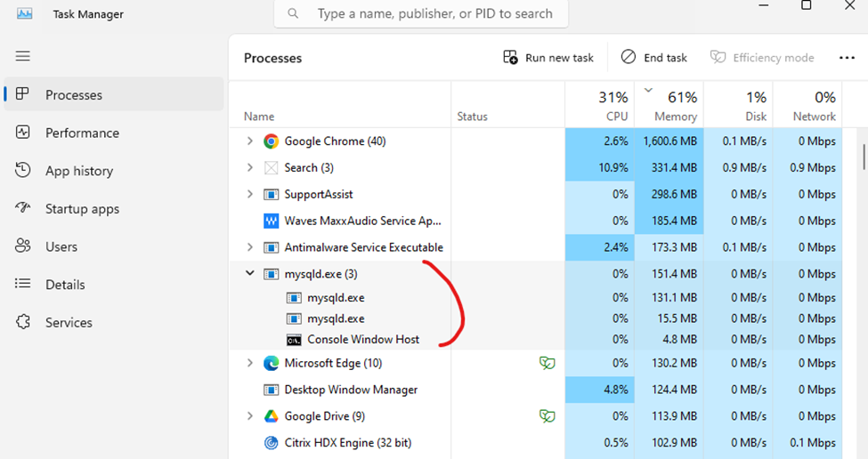
Task: Expand the Search (3) process group
Action: (249, 167)
